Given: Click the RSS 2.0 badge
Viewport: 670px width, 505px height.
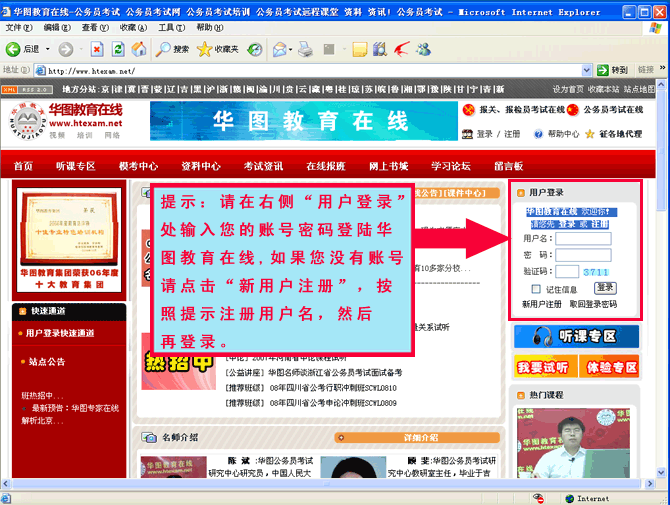Looking at the screenshot, I should [x=35, y=89].
